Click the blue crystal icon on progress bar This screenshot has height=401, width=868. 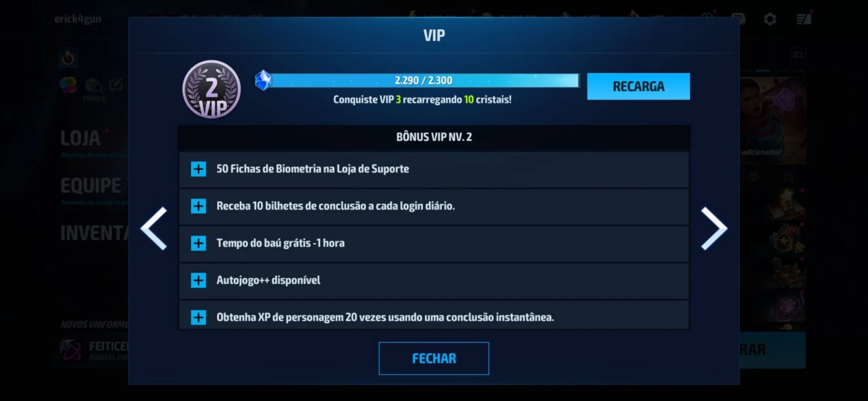click(263, 80)
